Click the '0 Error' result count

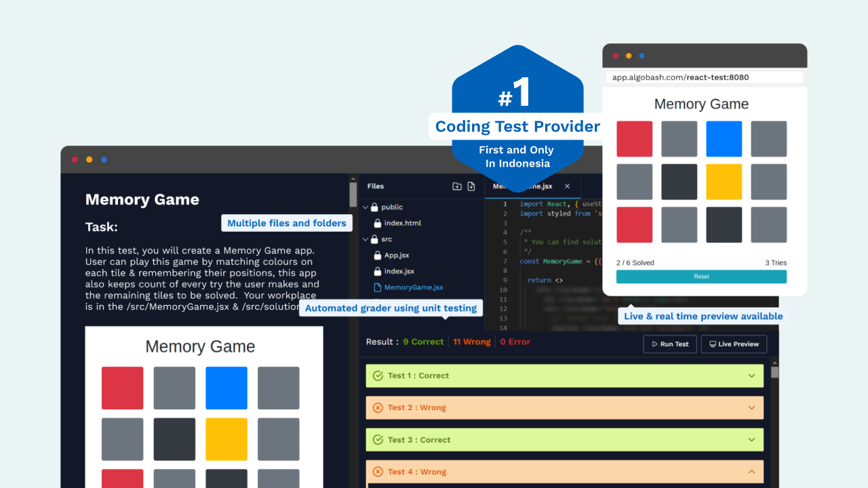[x=515, y=342]
